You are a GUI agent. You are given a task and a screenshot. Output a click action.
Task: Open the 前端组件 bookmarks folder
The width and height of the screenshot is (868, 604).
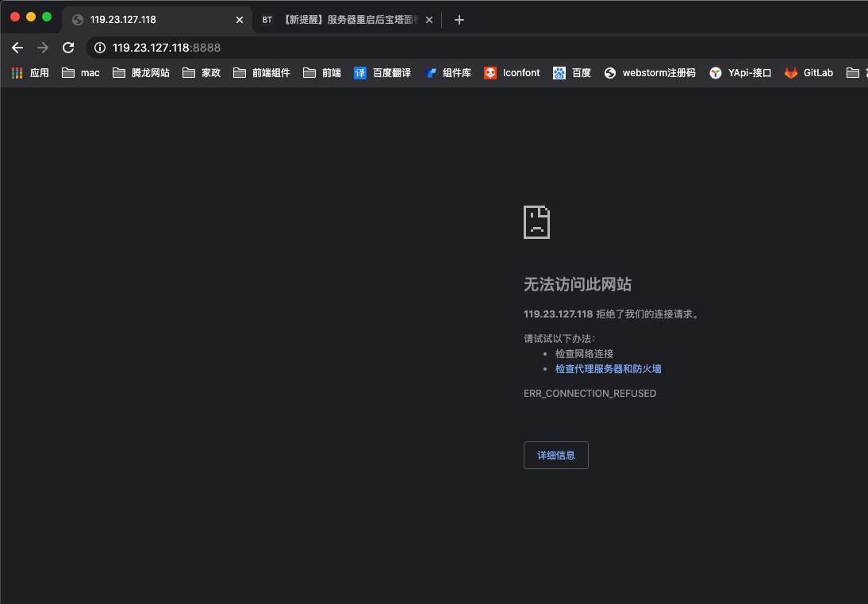tap(262, 73)
